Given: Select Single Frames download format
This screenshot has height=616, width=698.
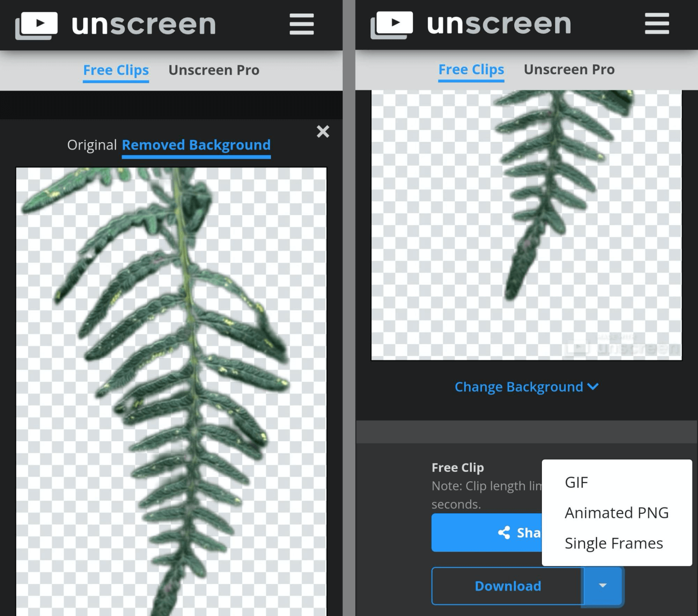Looking at the screenshot, I should 613,542.
